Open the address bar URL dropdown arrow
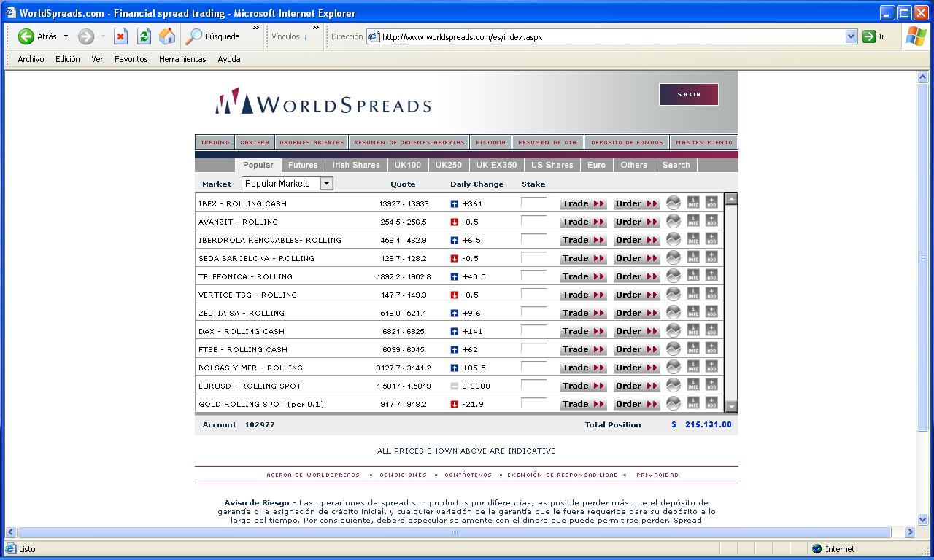934x560 pixels. pyautogui.click(x=851, y=36)
